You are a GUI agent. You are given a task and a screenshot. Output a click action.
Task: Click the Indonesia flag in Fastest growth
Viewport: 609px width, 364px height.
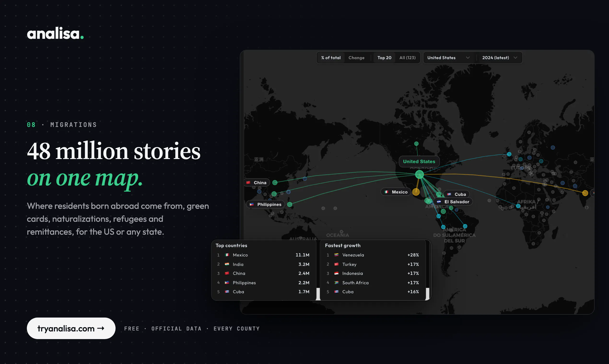pyautogui.click(x=336, y=273)
